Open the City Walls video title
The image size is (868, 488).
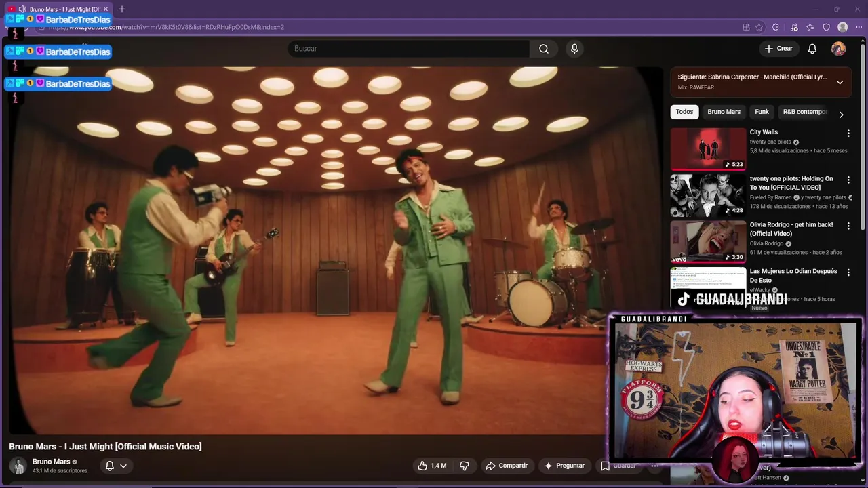pyautogui.click(x=764, y=132)
